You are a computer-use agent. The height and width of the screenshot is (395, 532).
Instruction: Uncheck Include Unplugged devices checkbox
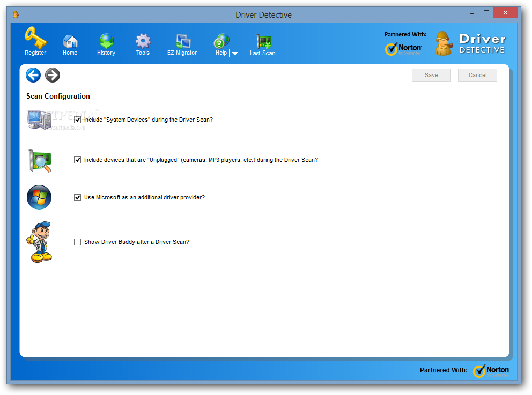point(77,160)
